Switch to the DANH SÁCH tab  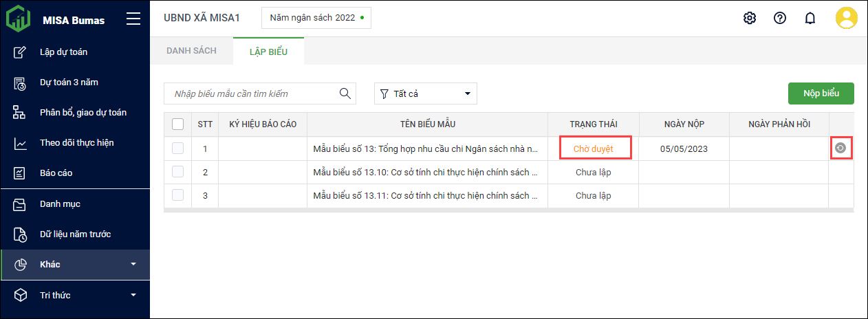[x=191, y=51]
